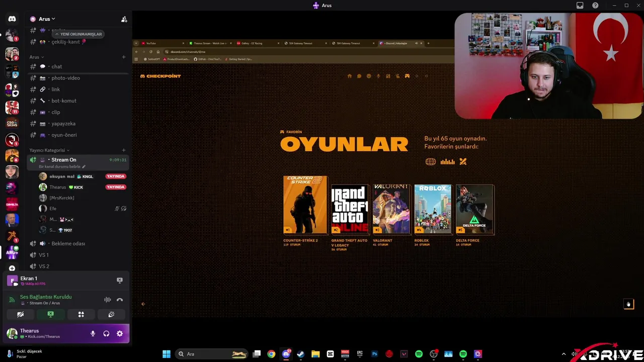644x362 pixels.
Task: Toggle noise suppression waveform icon
Action: [108, 300]
